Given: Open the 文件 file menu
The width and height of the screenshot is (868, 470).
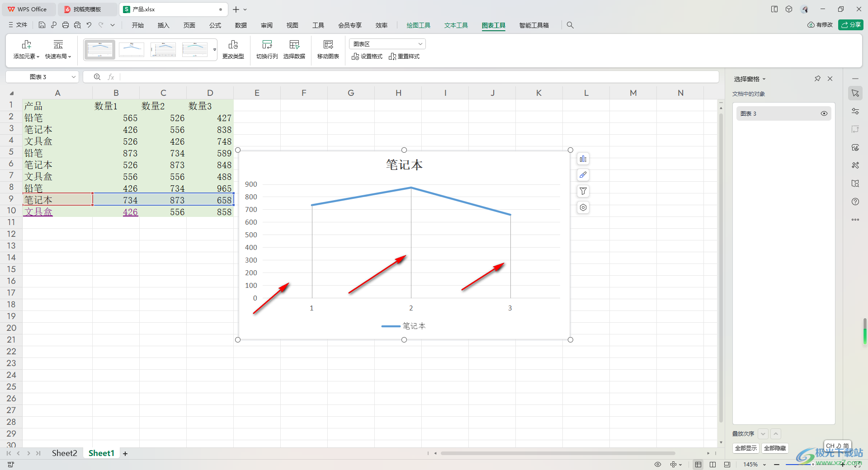Looking at the screenshot, I should coord(18,25).
